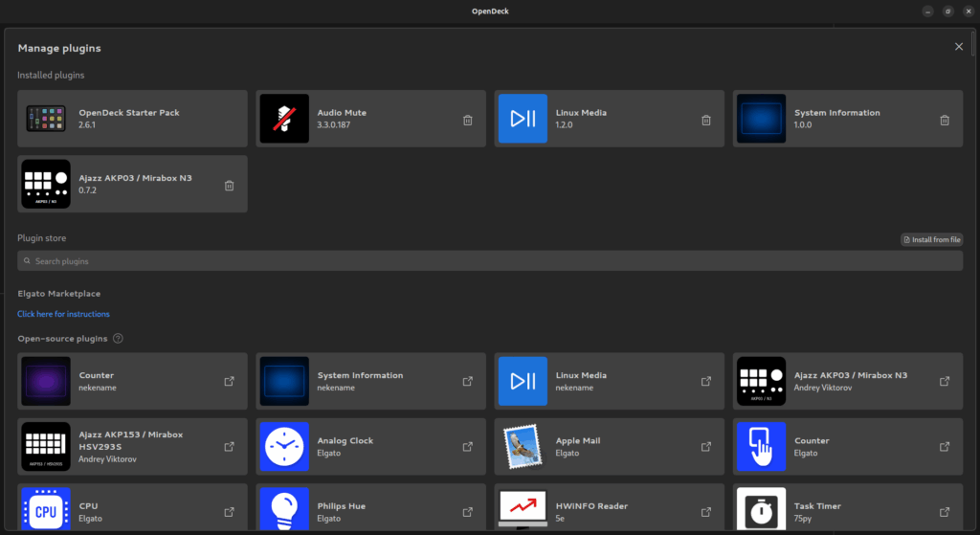Show help for Open-source plugins
The width and height of the screenshot is (980, 535).
pyautogui.click(x=118, y=339)
